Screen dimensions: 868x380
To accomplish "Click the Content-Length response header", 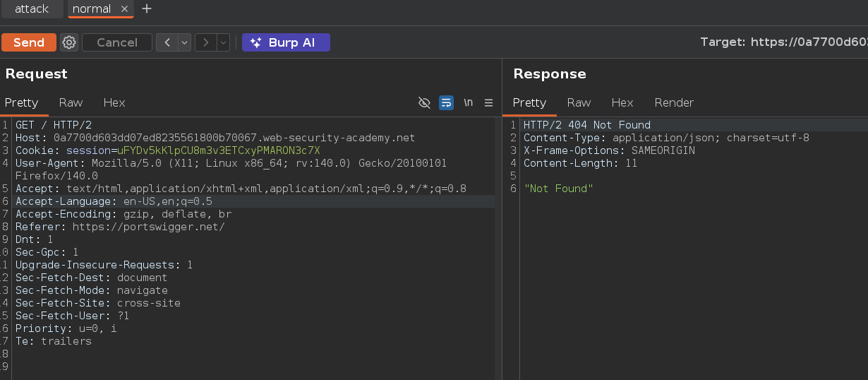I will (x=581, y=163).
